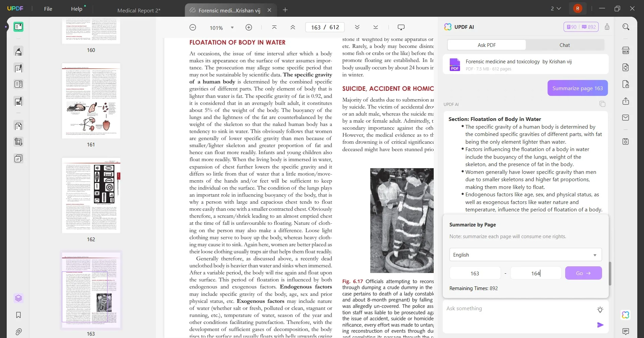Open the AI credits 90 / 892 badge
This screenshot has width=644, height=338.
click(581, 27)
